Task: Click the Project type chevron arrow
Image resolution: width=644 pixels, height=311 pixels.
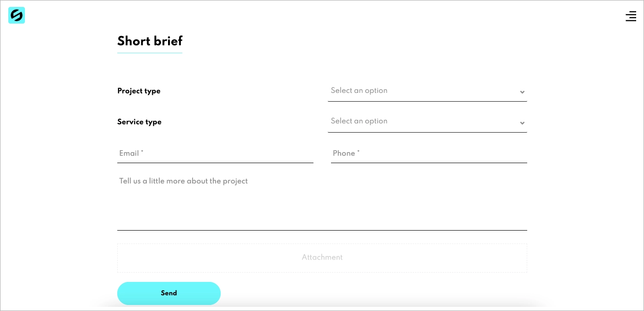Action: click(x=522, y=92)
